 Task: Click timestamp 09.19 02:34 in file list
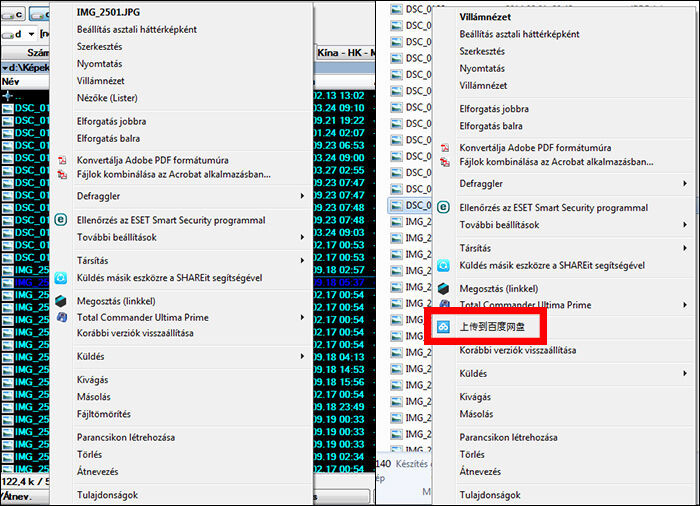[x=339, y=457]
